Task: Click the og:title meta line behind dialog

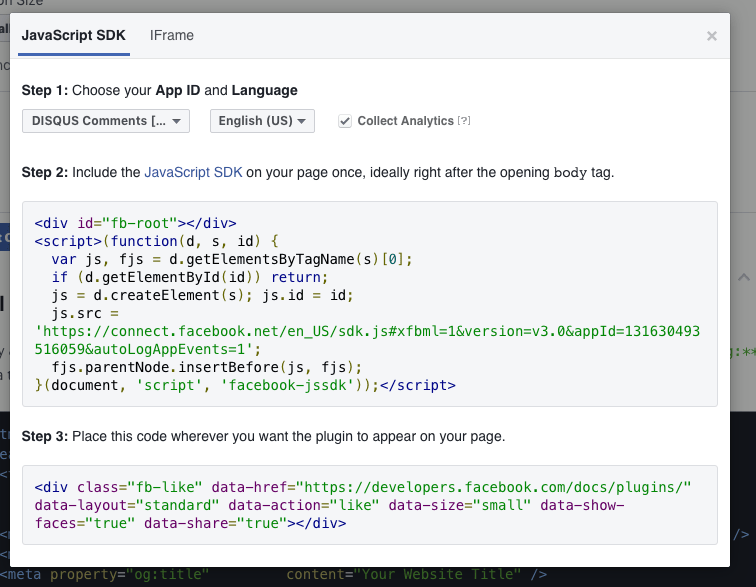Action: [x=273, y=574]
